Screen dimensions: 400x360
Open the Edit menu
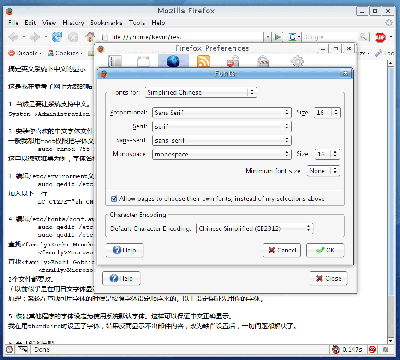30,23
